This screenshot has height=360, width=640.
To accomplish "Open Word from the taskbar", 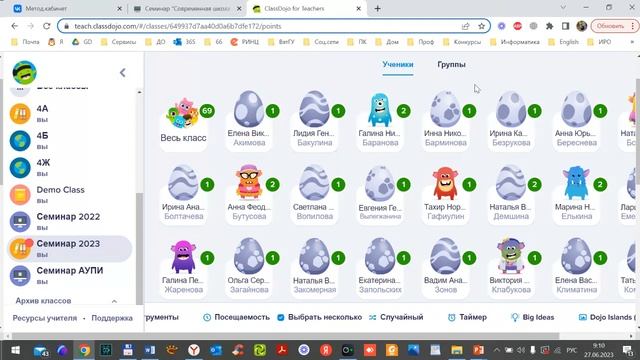I will point(149,350).
